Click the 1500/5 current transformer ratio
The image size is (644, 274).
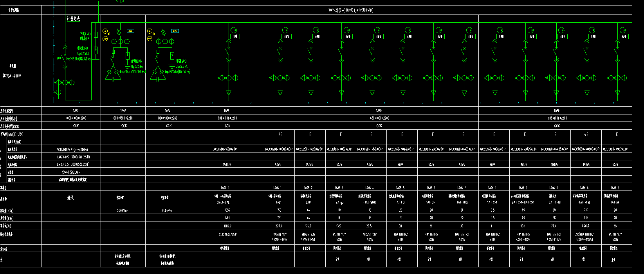[x=227, y=165]
